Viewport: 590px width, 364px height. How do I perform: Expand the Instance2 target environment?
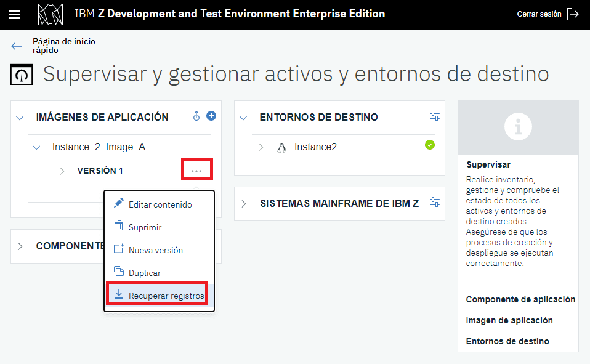(261, 147)
